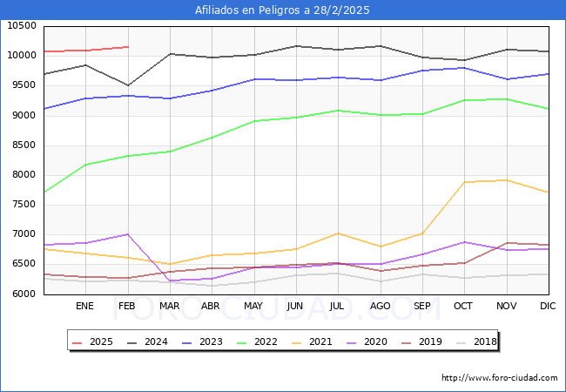Click the ABR month axis label

click(x=211, y=306)
